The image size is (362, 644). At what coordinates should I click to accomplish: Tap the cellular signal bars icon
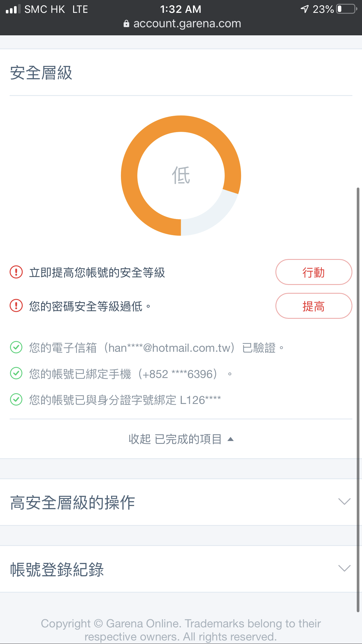tap(13, 9)
